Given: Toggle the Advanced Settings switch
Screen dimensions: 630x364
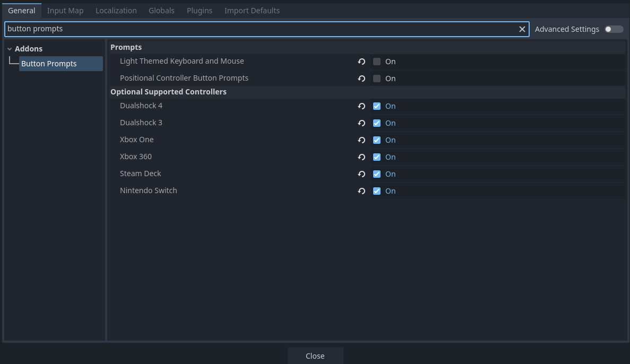Looking at the screenshot, I should click(614, 29).
